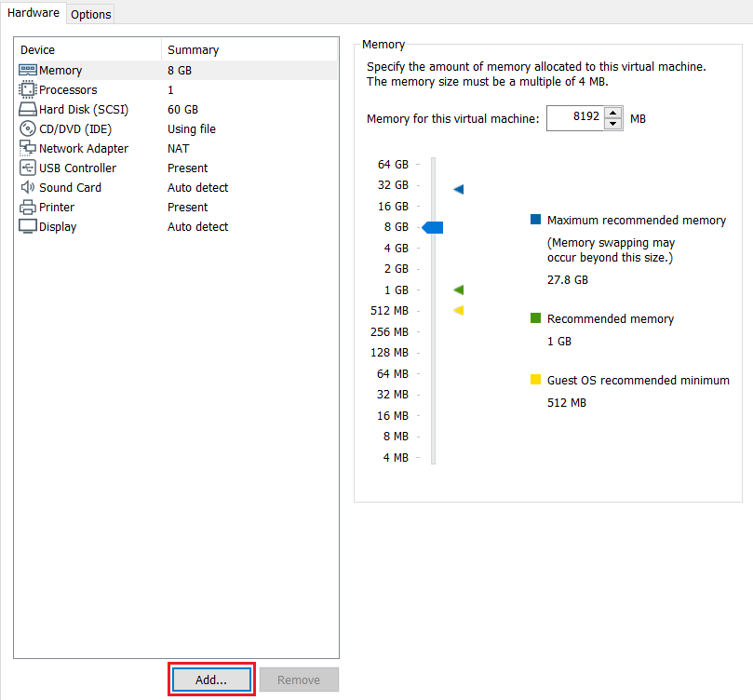Click the Hard Disk (SCSI) icon

pyautogui.click(x=27, y=109)
